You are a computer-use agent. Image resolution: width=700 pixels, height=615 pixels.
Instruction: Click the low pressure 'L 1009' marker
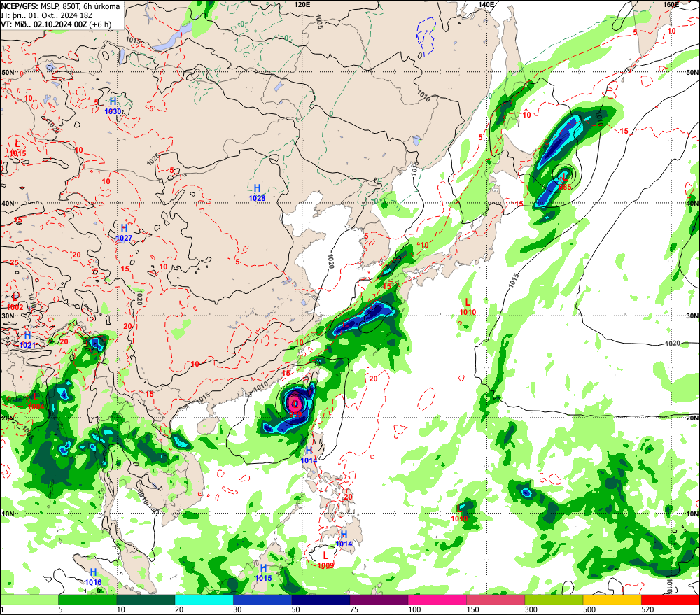click(326, 560)
